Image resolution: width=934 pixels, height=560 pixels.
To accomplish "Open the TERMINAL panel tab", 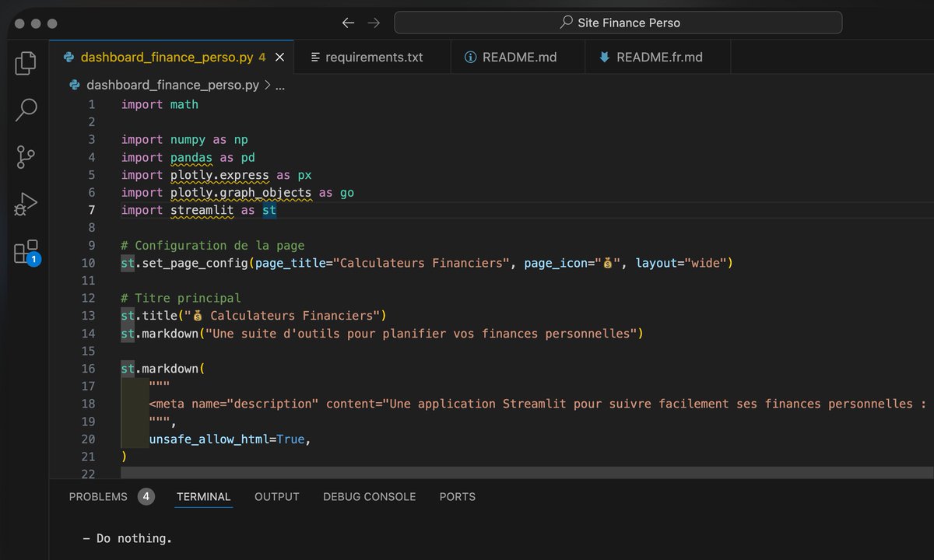I will (x=203, y=496).
